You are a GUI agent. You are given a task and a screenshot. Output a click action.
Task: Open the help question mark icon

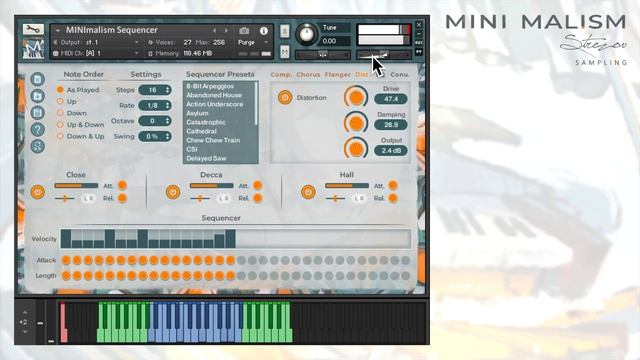38,129
